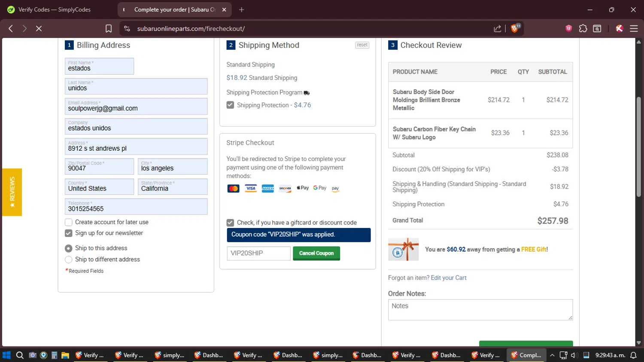The width and height of the screenshot is (644, 362).
Task: Click the Complete your order tab
Action: pyautogui.click(x=175, y=9)
